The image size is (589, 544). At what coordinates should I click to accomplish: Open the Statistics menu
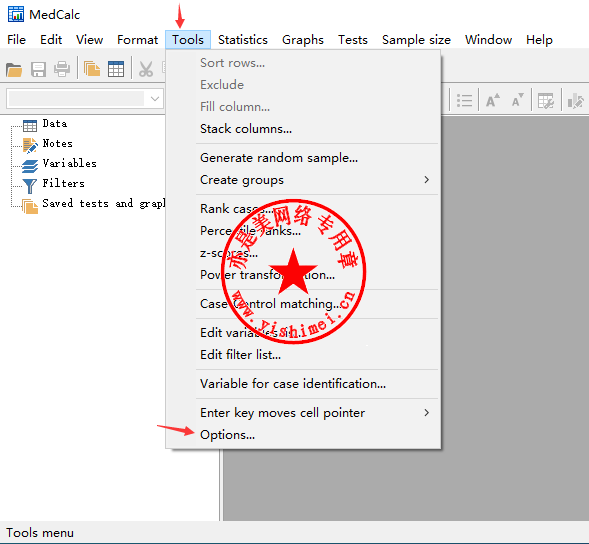(243, 40)
